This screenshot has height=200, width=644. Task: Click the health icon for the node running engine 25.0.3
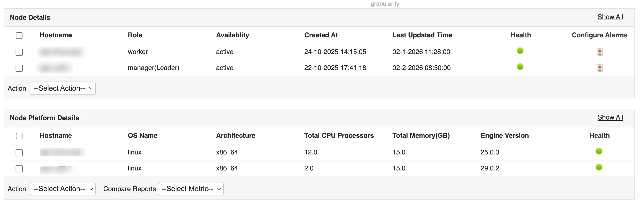click(x=599, y=151)
